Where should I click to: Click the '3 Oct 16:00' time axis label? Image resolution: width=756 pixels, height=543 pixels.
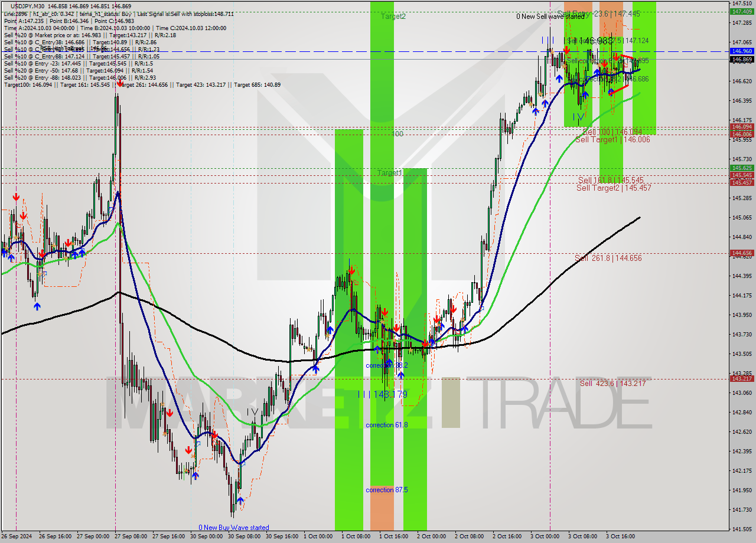click(620, 537)
